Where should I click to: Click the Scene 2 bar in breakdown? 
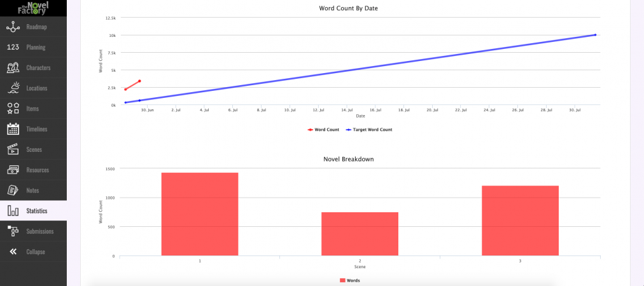tap(360, 234)
